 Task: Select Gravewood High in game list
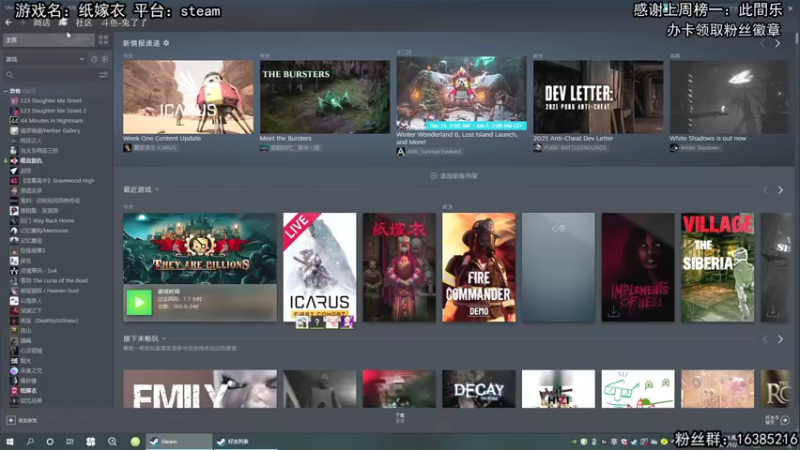(57, 181)
